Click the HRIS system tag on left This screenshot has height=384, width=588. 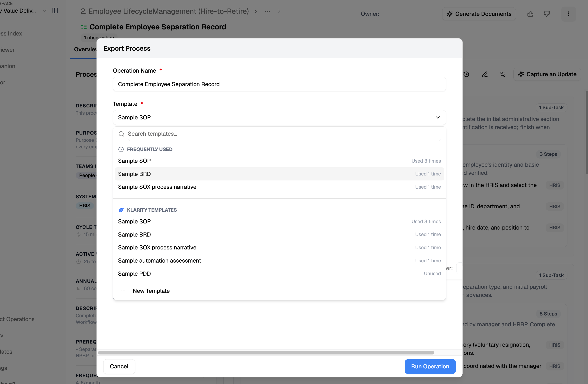[x=85, y=206]
